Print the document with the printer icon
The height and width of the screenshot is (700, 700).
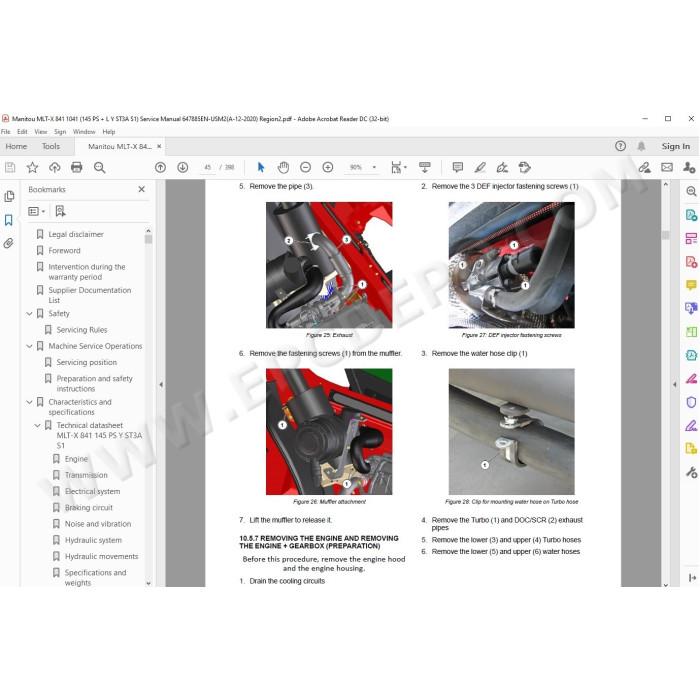pyautogui.click(x=77, y=167)
